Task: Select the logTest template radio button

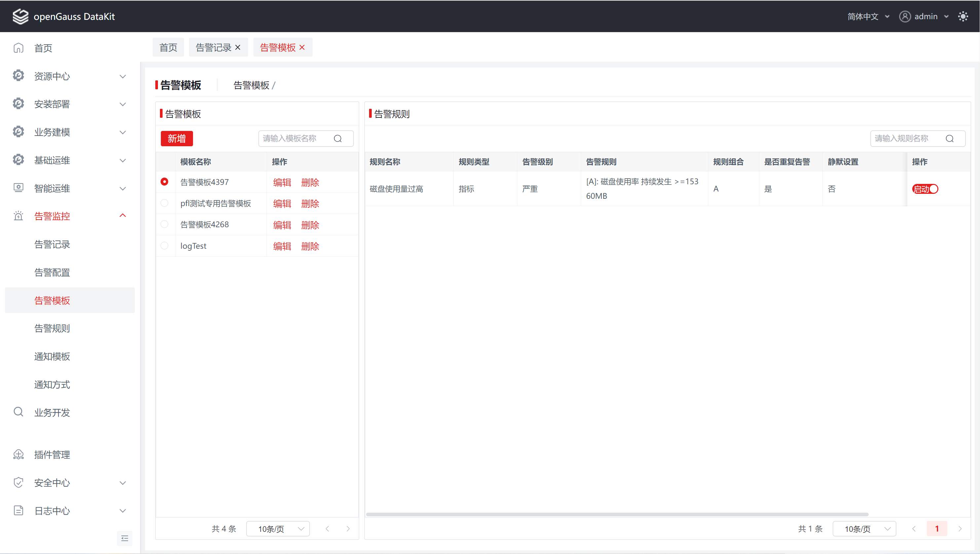Action: 164,246
